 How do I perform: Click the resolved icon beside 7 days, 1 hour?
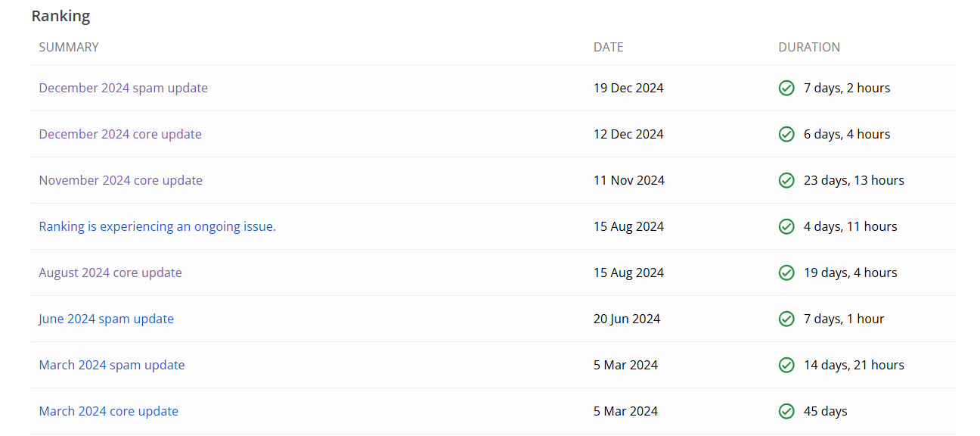(786, 319)
